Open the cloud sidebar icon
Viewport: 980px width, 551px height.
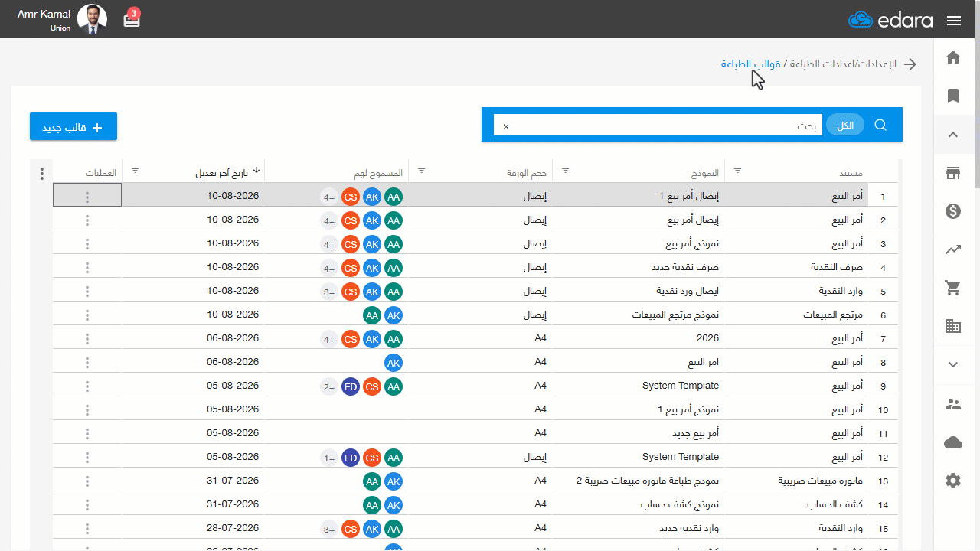pos(953,442)
